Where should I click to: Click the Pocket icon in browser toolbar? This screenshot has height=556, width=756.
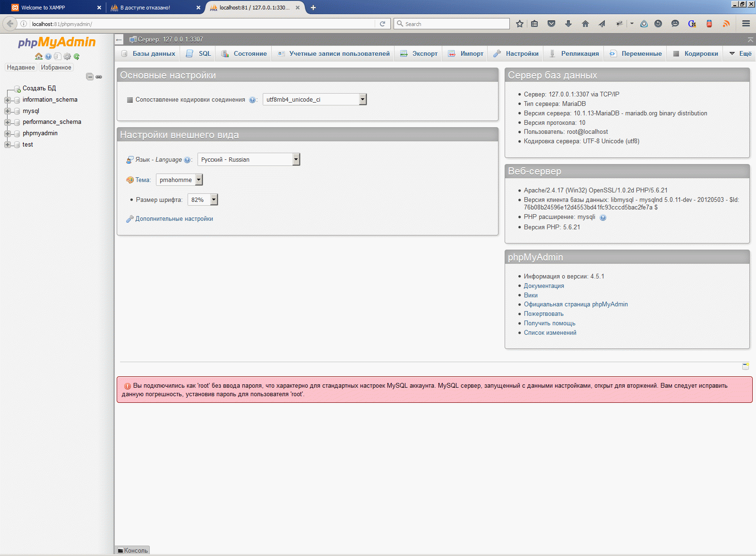(x=551, y=24)
